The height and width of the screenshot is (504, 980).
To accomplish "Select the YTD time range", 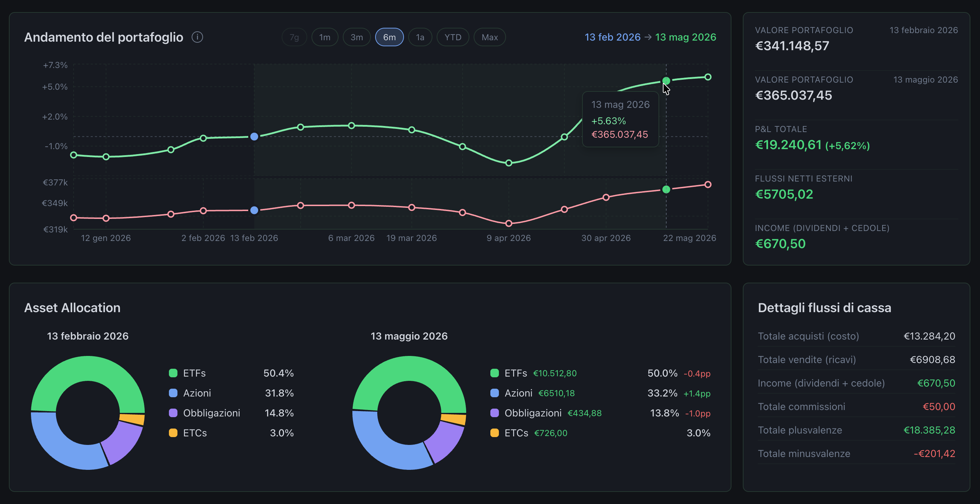I will tap(453, 37).
